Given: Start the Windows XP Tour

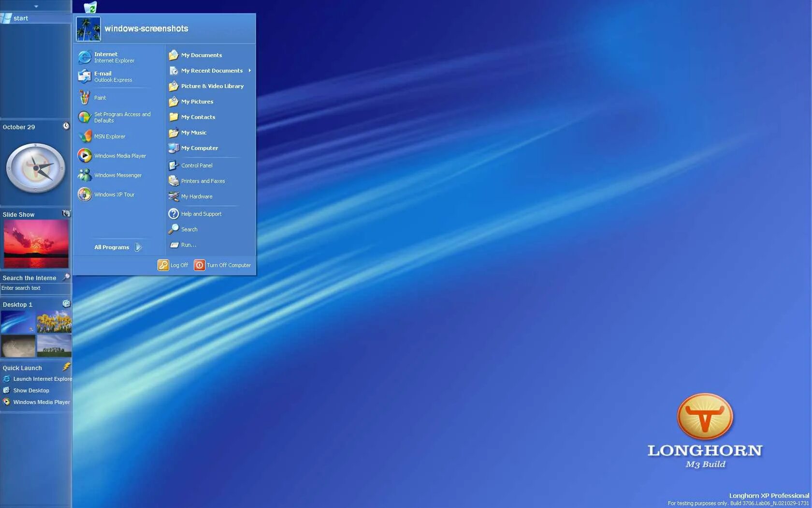Looking at the screenshot, I should [x=114, y=194].
